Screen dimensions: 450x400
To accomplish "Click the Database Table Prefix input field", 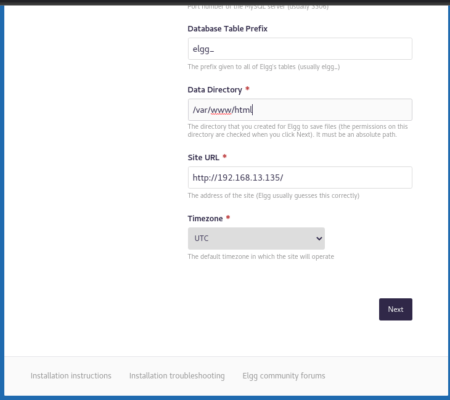I will tap(300, 49).
